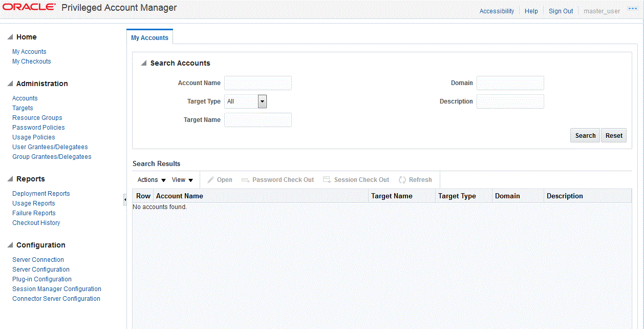Focus the Account Name input field
644x329 pixels.
click(x=258, y=83)
